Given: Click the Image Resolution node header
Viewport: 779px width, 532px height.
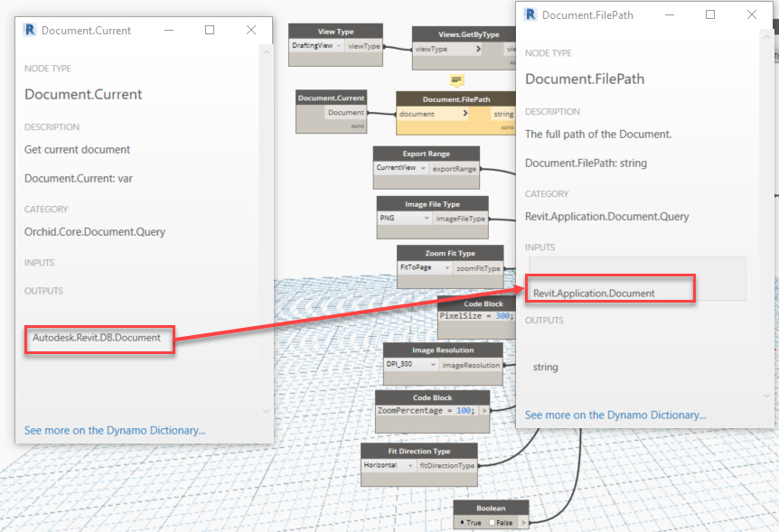Looking at the screenshot, I should [443, 350].
